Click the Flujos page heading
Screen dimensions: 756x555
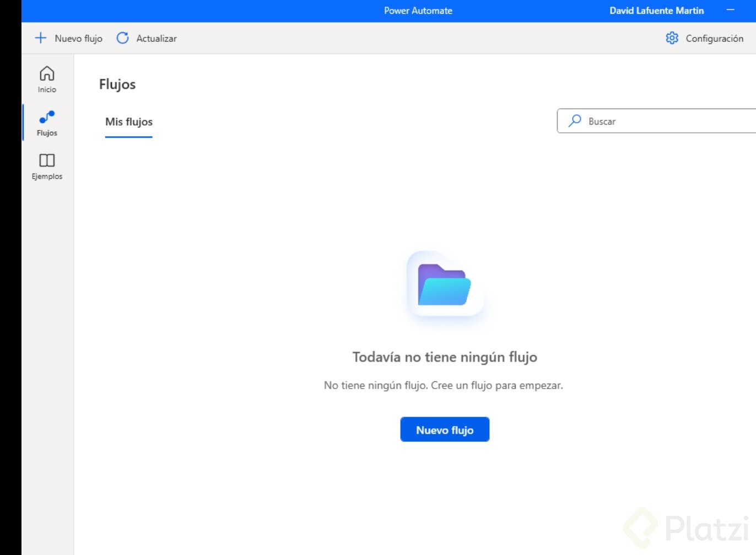coord(117,84)
